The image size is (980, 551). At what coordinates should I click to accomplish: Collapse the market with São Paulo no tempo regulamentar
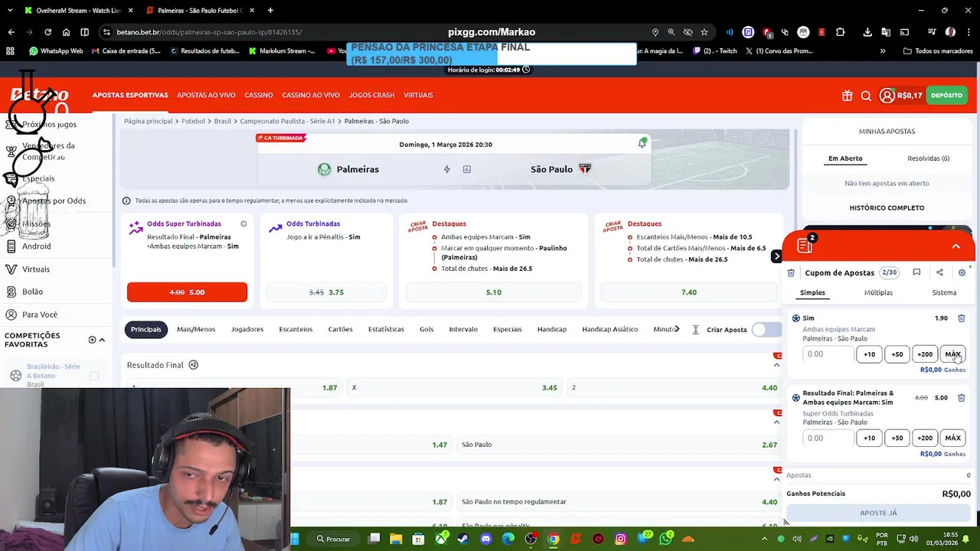click(x=776, y=479)
